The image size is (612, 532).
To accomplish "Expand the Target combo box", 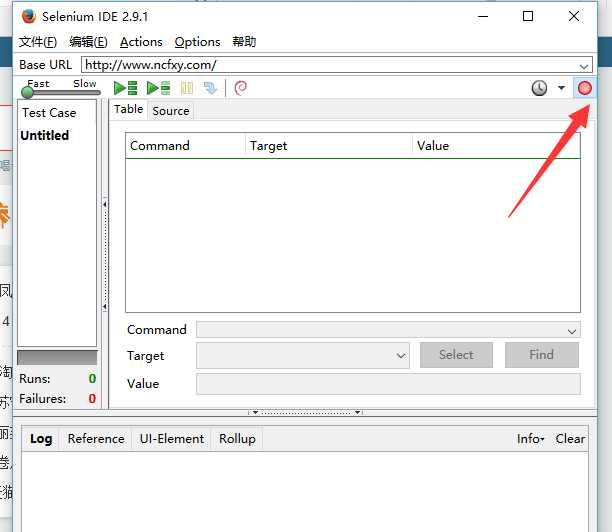I will click(x=401, y=356).
